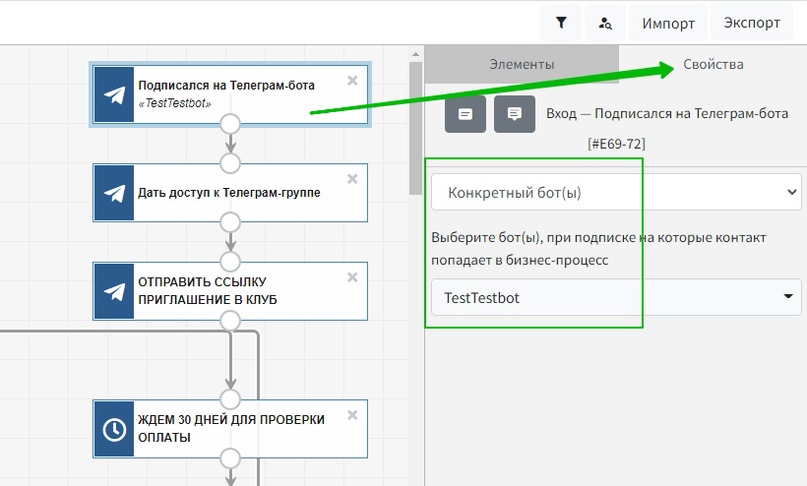
Task: Click the canvas vertical scrollbar
Action: pyautogui.click(x=415, y=130)
